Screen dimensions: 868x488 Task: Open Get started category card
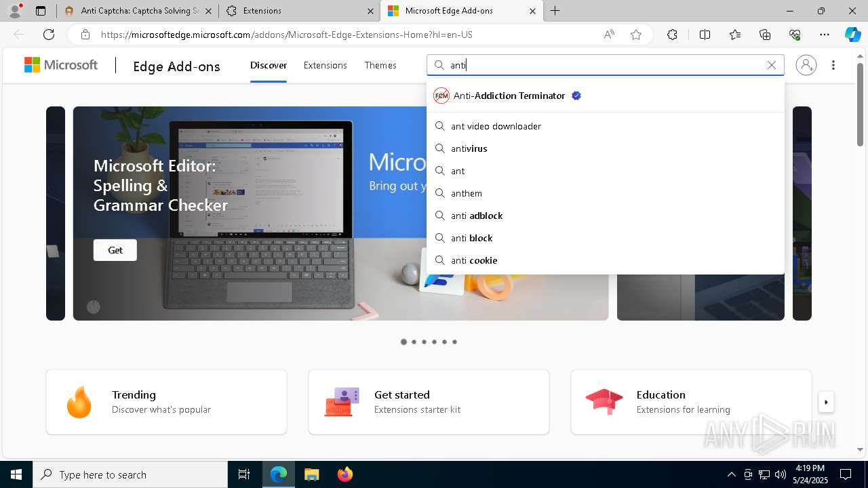429,402
